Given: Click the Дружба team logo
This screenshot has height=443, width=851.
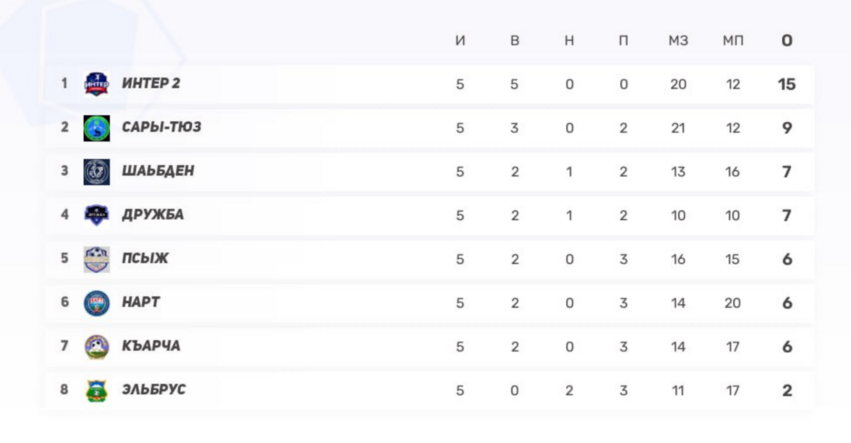Looking at the screenshot, I should (x=96, y=215).
